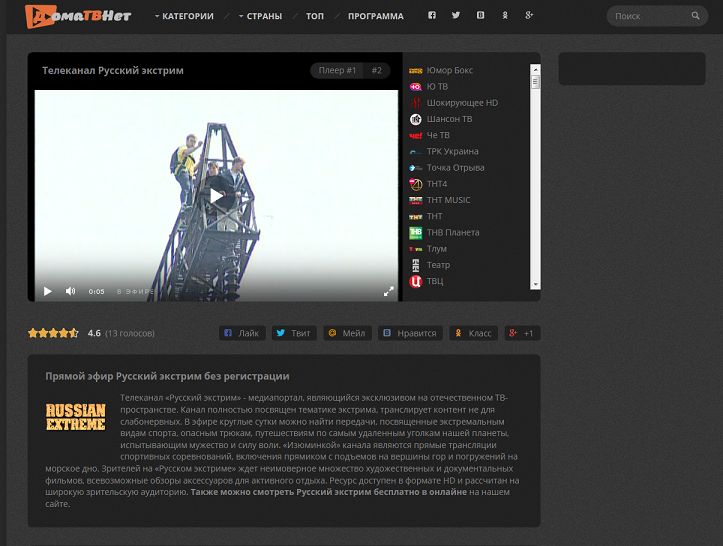Click the Телеканал Русский экстрим title
723x546 pixels.
click(113, 71)
